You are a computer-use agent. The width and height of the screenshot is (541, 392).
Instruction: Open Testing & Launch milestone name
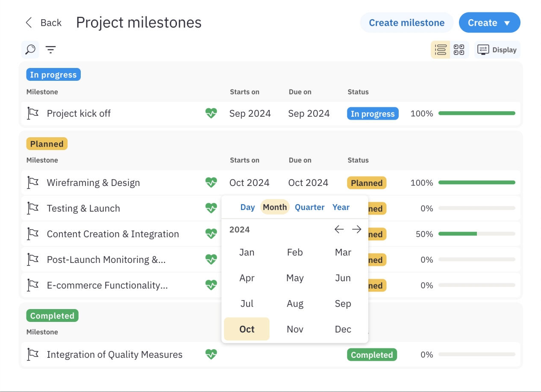(x=83, y=208)
